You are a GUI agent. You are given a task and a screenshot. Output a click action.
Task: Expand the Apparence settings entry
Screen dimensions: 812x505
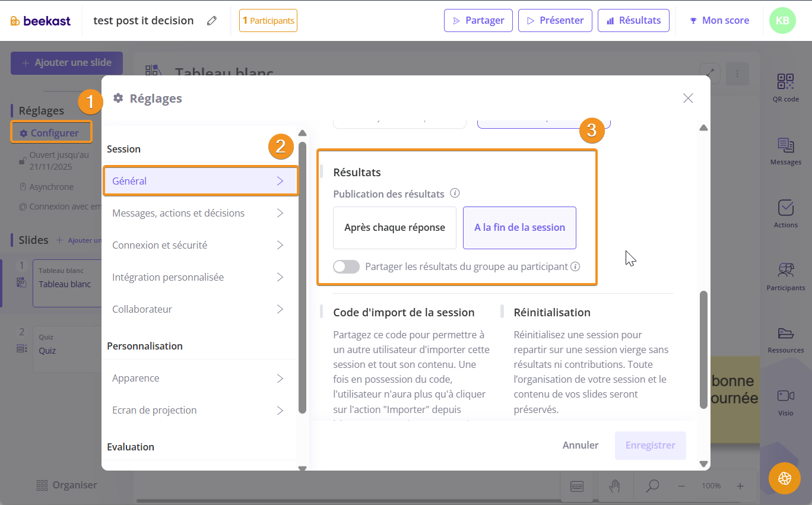coord(199,378)
